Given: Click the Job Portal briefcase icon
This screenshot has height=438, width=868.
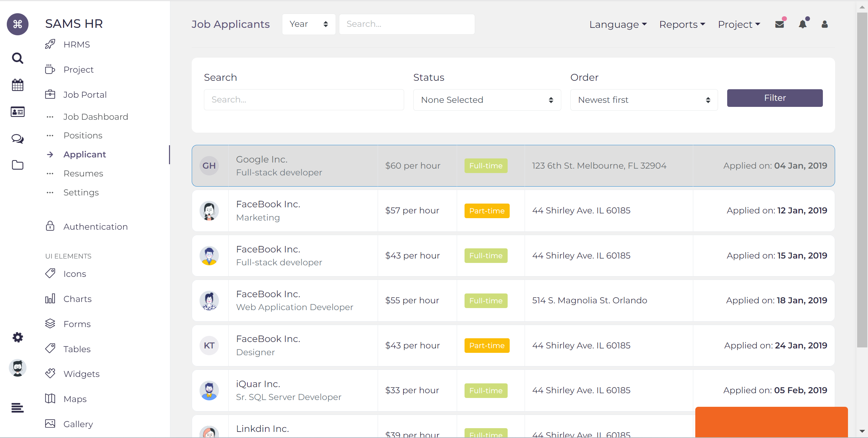Looking at the screenshot, I should (x=50, y=94).
